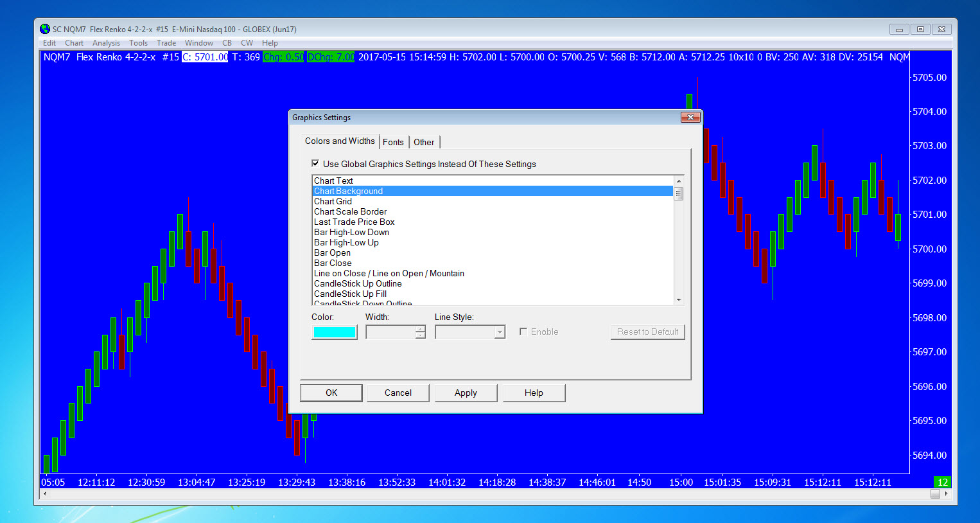
Task: Click the list scrollbar up arrow
Action: tap(678, 181)
